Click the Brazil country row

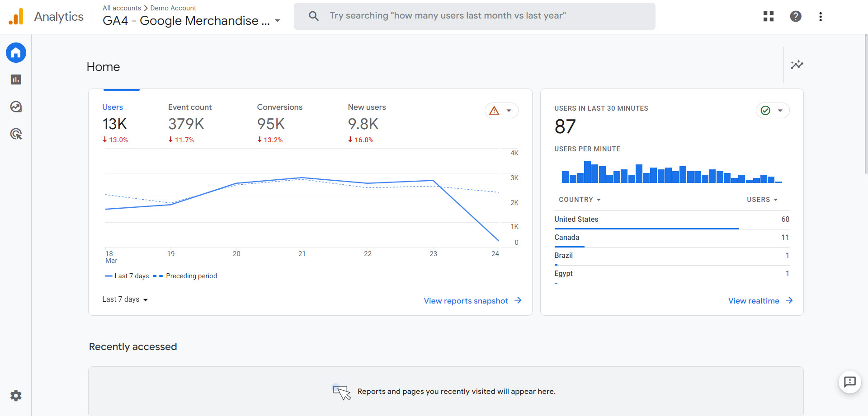tap(672, 256)
